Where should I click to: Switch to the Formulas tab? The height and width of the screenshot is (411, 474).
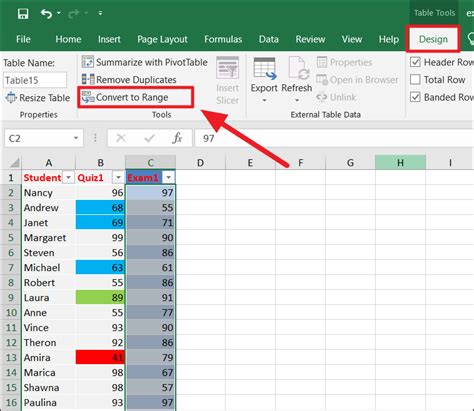pos(223,39)
